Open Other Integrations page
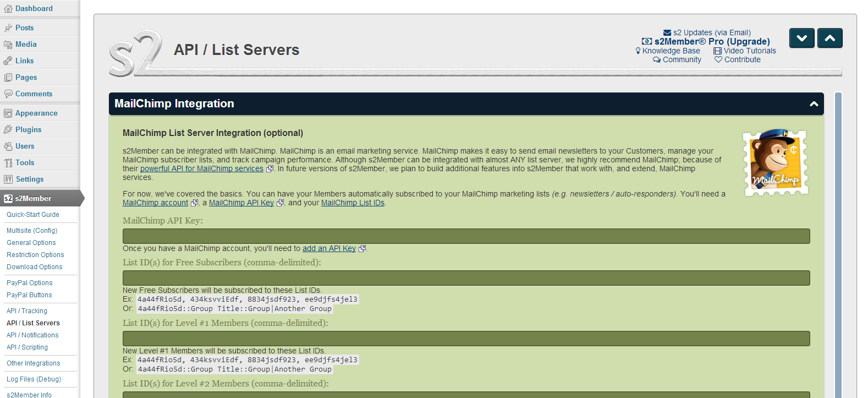 pos(34,363)
